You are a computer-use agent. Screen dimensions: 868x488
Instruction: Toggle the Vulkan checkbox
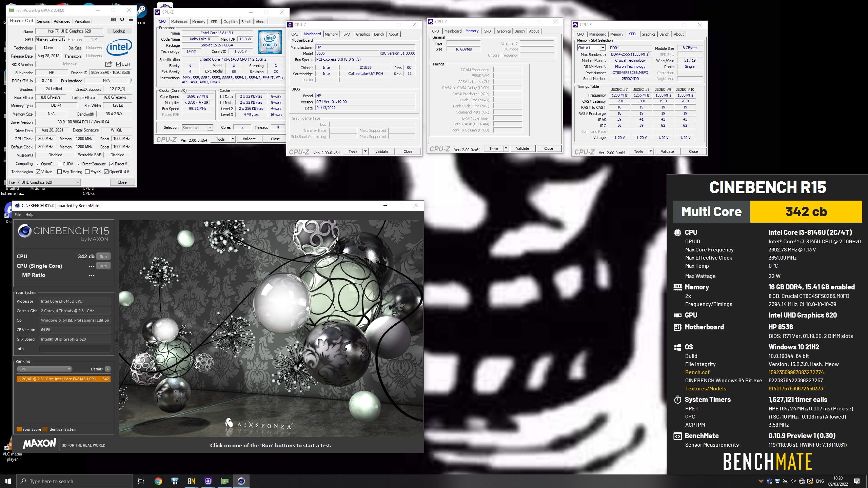coord(38,172)
